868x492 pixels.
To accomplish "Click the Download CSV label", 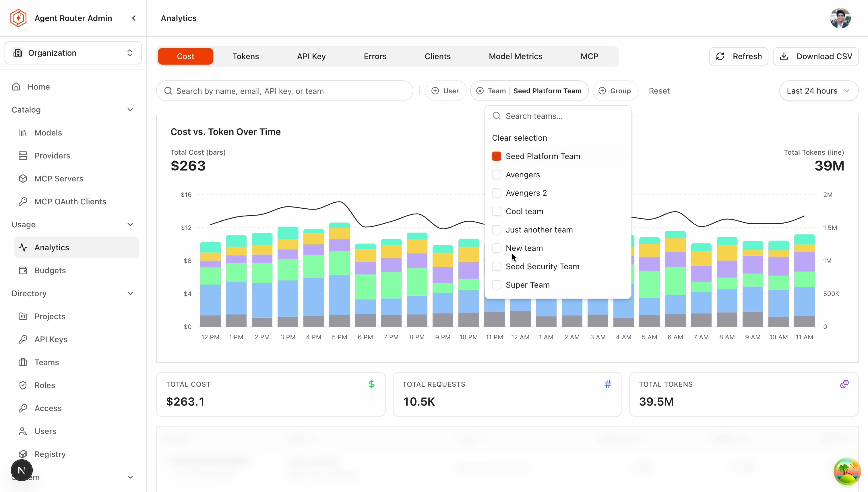I will click(824, 57).
